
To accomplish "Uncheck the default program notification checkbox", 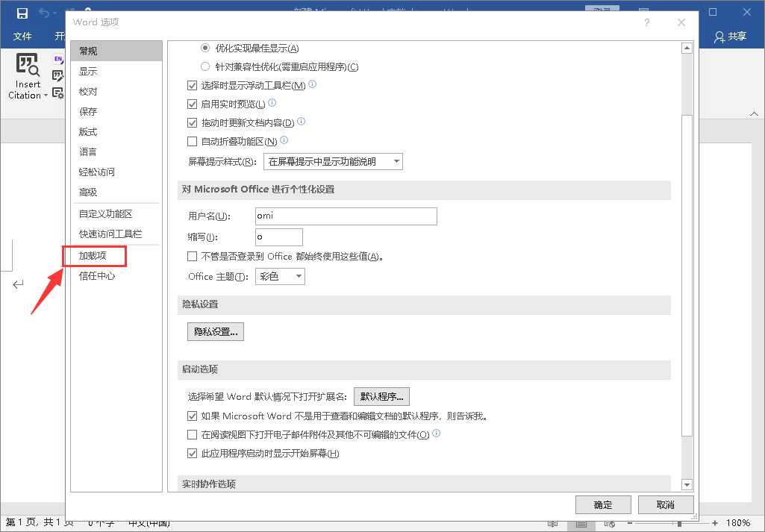I will 193,416.
